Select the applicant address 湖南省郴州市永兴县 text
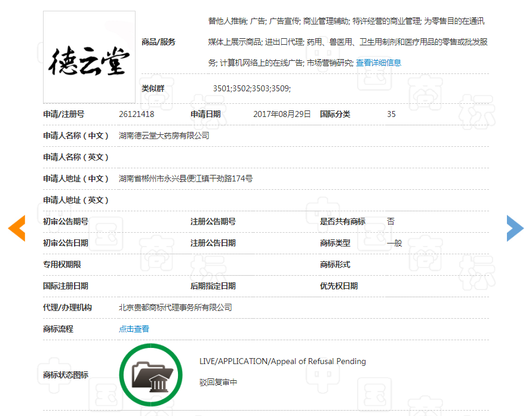 [185, 178]
